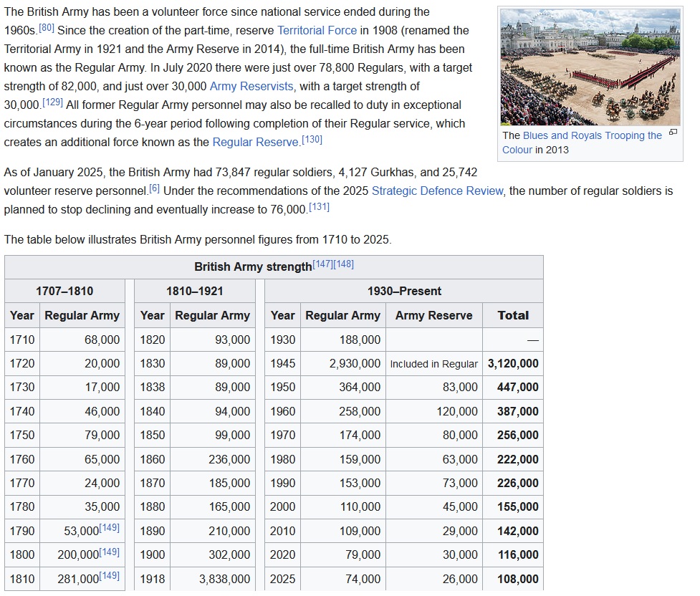Select the 447,000 total for 1950
Image resolution: width=700 pixels, height=596 pixels.
(518, 387)
